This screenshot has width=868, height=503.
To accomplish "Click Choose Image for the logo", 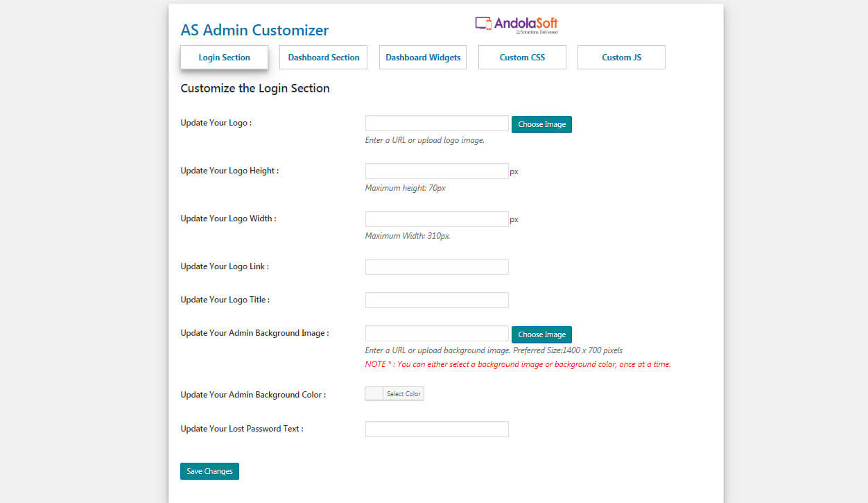I will pyautogui.click(x=541, y=124).
